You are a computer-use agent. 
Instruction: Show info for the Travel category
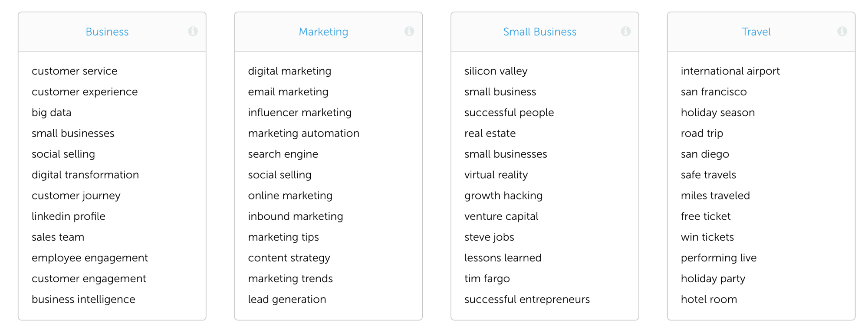[x=842, y=31]
